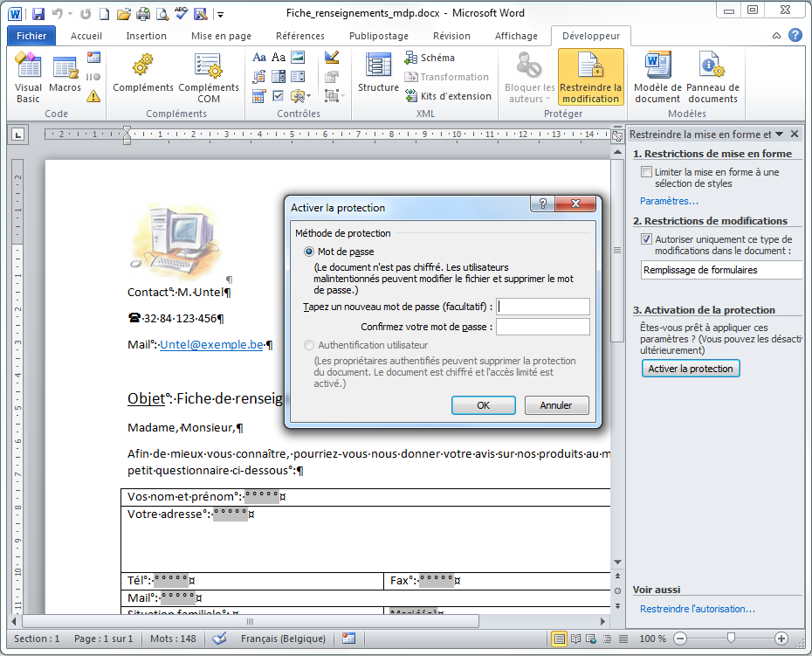Check Limiter la mise en forme checkbox
This screenshot has width=812, height=656.
pyautogui.click(x=646, y=171)
